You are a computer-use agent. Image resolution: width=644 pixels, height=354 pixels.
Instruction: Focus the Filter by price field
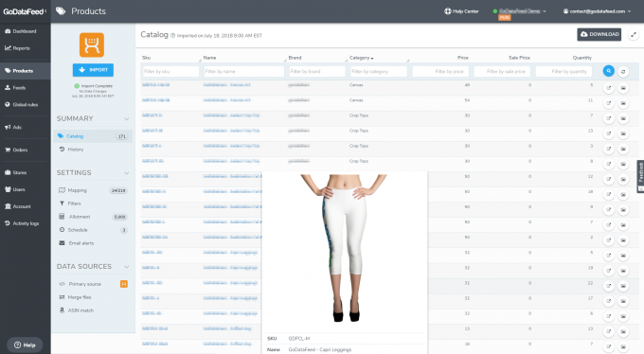tap(440, 71)
